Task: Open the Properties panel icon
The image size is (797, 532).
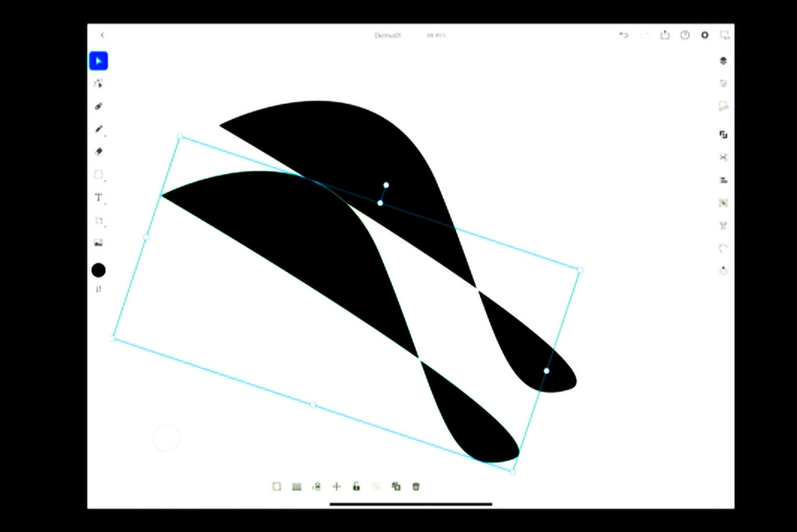Action: [723, 83]
